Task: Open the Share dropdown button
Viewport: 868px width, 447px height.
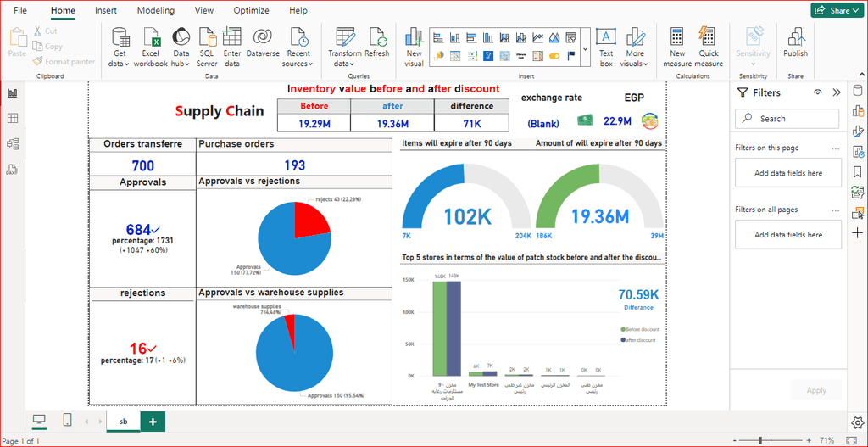Action: (837, 10)
